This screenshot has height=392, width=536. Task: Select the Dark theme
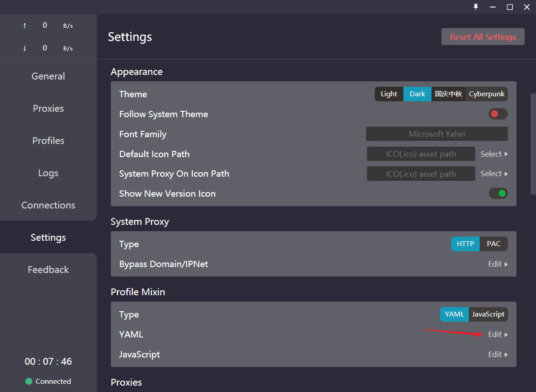[x=417, y=94]
